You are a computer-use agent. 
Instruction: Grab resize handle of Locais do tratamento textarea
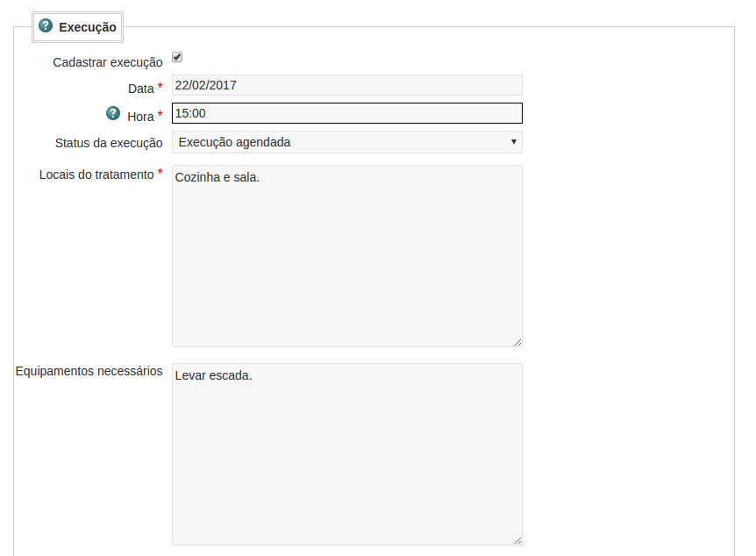pos(517,342)
